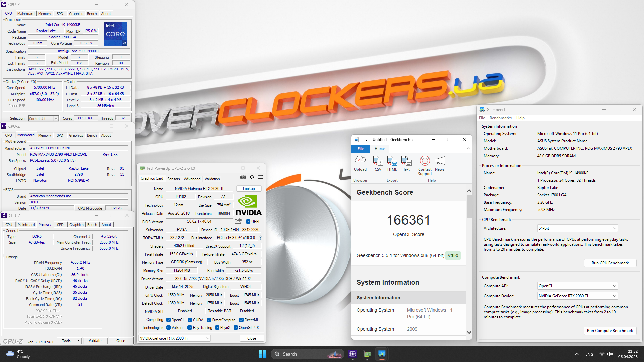
Task: Click the Run Compute Benchmark button
Action: [610, 331]
